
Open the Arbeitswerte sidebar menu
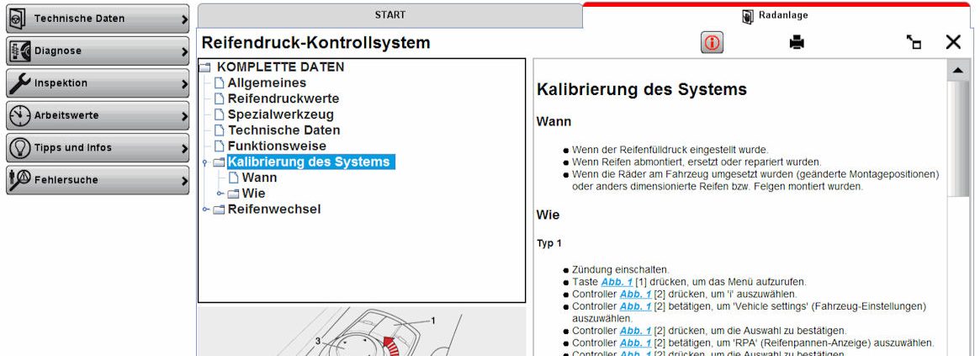click(x=98, y=116)
